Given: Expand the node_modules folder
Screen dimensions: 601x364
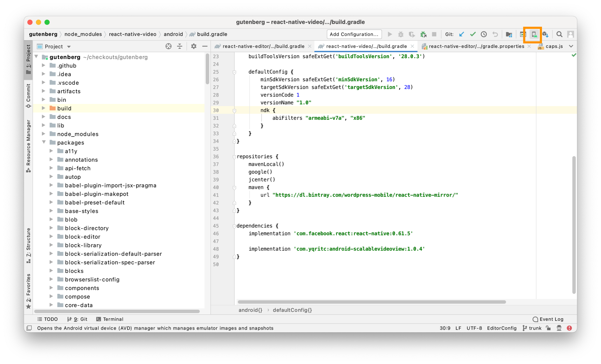Looking at the screenshot, I should [44, 134].
